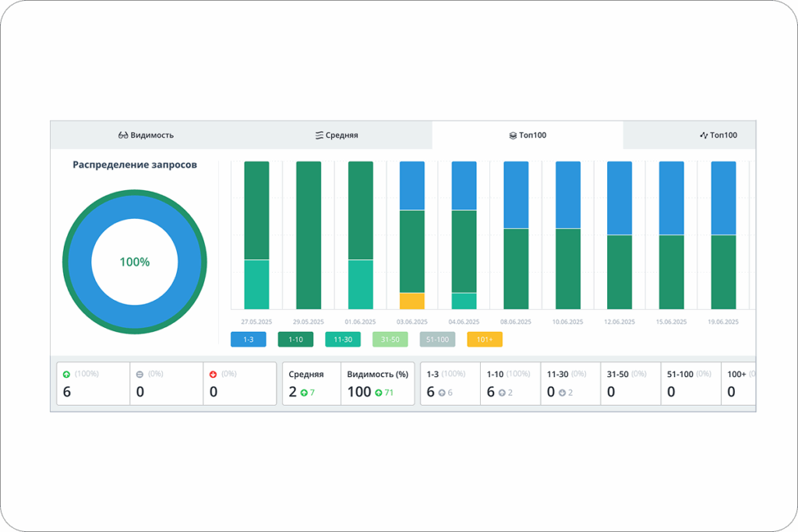Click the grey up arrow in the 1-10 card

[x=502, y=393]
